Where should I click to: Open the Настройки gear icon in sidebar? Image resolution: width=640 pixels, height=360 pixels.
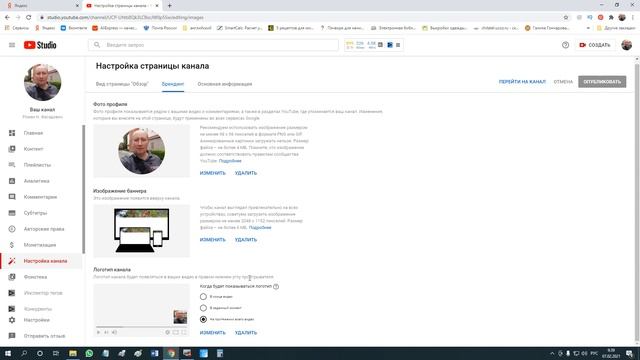pos(12,320)
